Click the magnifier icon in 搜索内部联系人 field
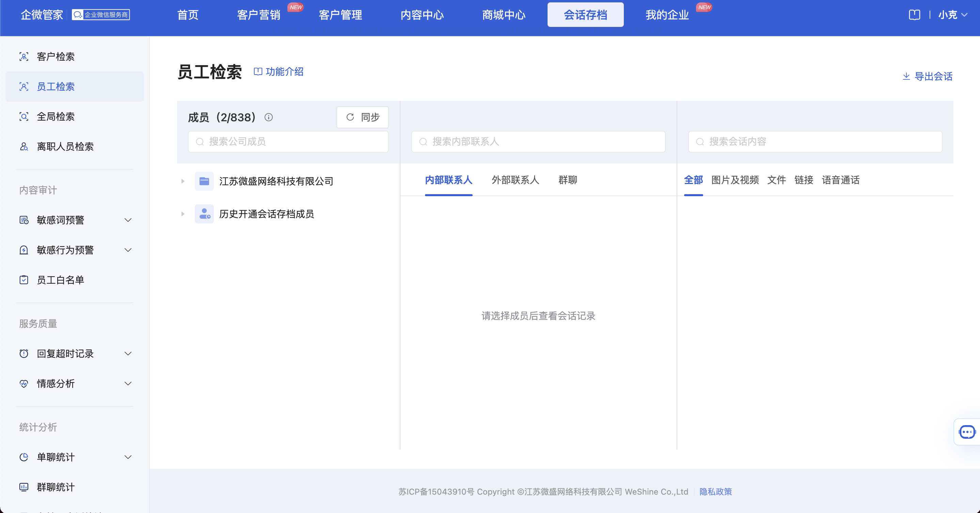The height and width of the screenshot is (513, 980). (x=423, y=142)
